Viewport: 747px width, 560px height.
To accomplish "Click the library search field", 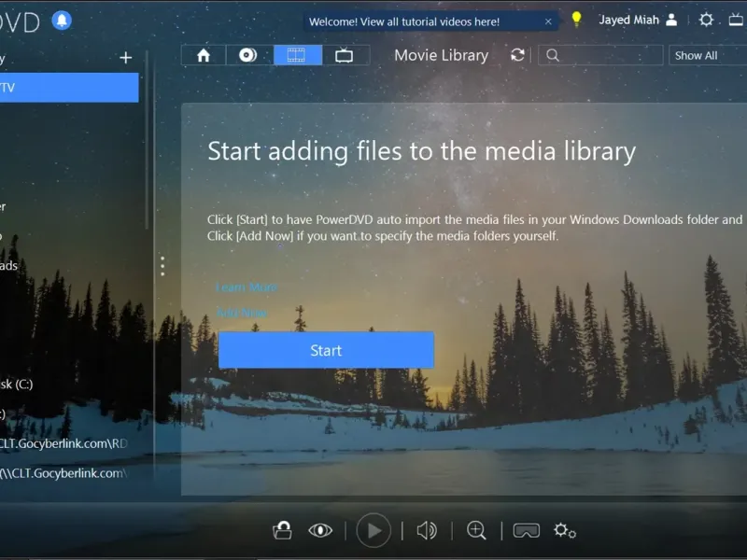I will [x=600, y=55].
